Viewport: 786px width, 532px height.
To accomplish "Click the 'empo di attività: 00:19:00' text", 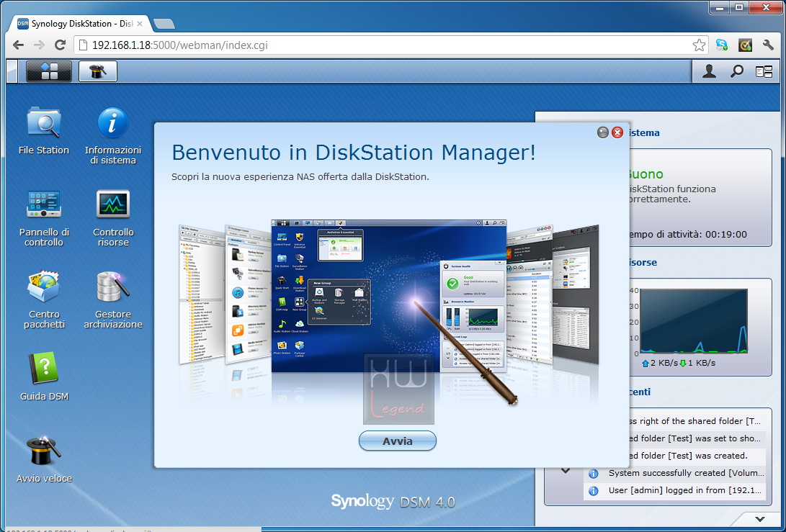I will tap(688, 234).
